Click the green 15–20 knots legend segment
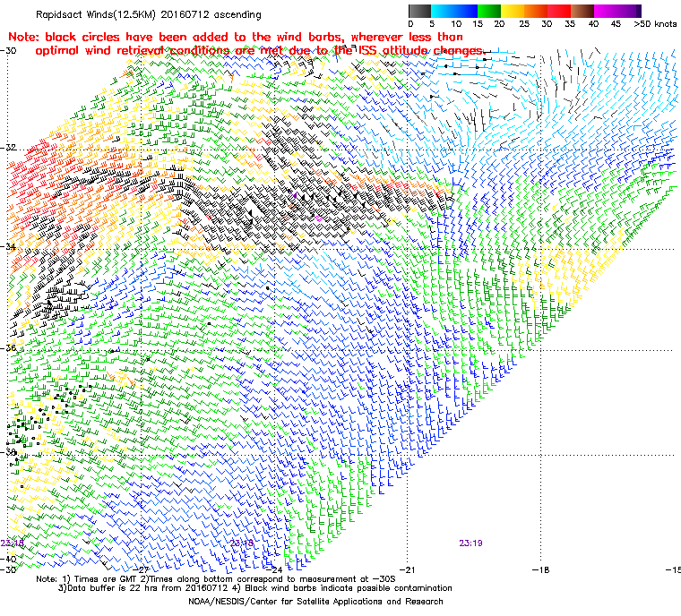The height and width of the screenshot is (616, 681). click(x=489, y=11)
